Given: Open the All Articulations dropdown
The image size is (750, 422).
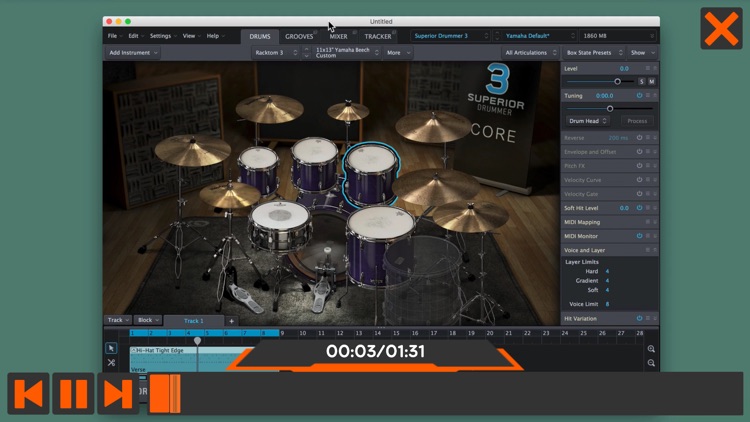Looking at the screenshot, I should pyautogui.click(x=530, y=53).
